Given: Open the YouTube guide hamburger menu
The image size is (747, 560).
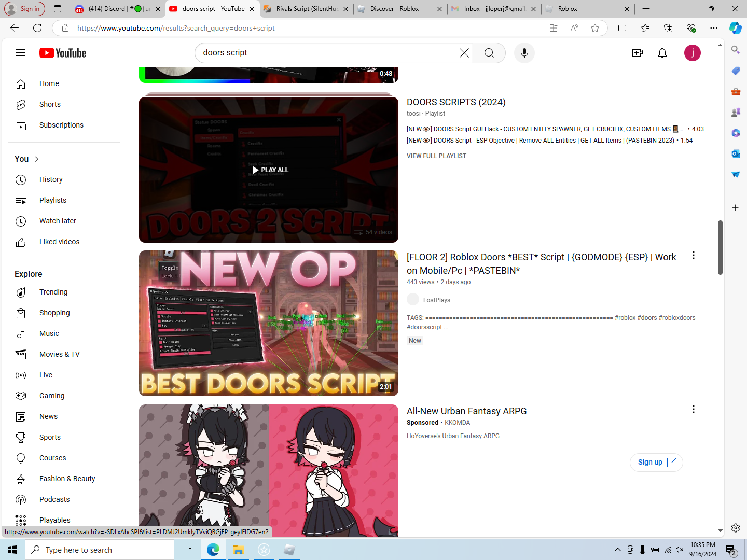Looking at the screenshot, I should [21, 53].
